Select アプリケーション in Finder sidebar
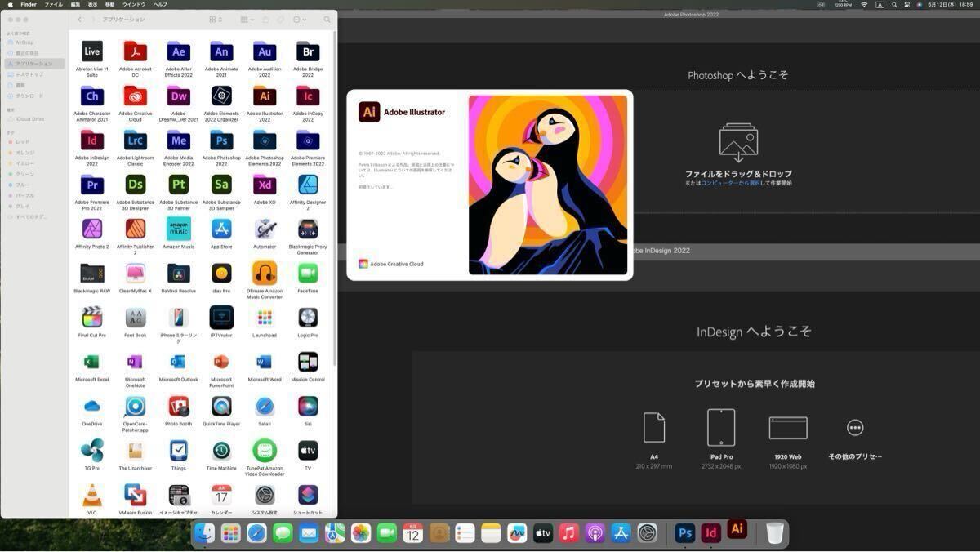The width and height of the screenshot is (980, 552). [34, 64]
